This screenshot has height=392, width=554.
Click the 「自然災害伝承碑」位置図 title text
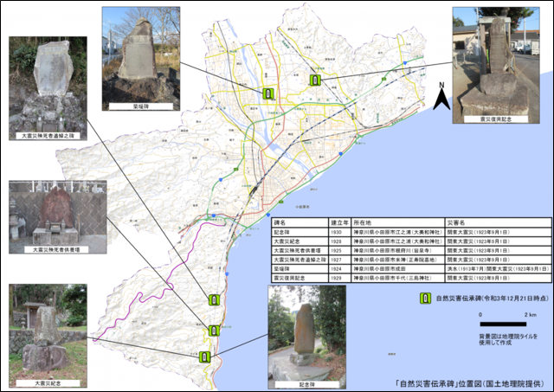(x=471, y=383)
